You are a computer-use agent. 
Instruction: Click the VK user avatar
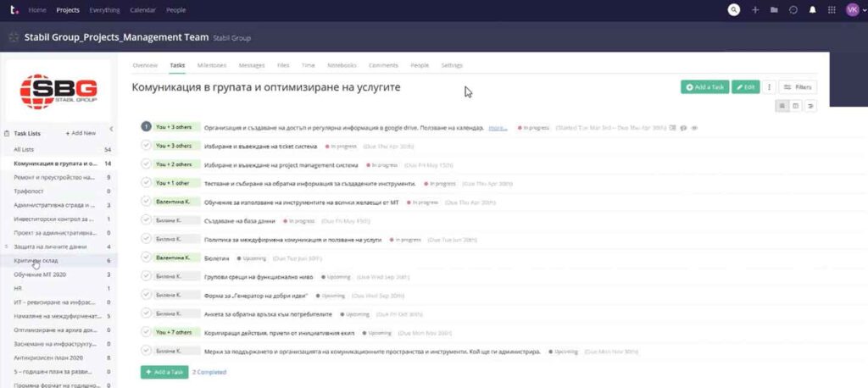pyautogui.click(x=853, y=10)
